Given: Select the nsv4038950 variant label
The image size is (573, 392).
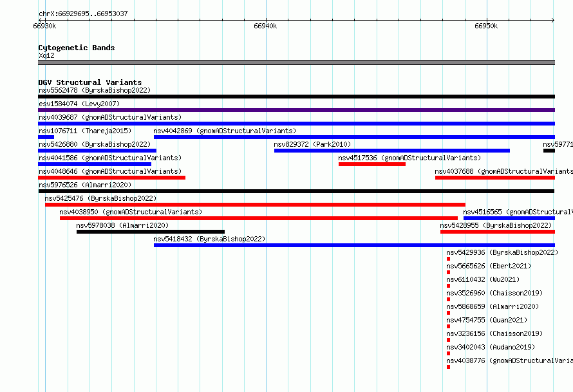Looking at the screenshot, I should point(131,212).
